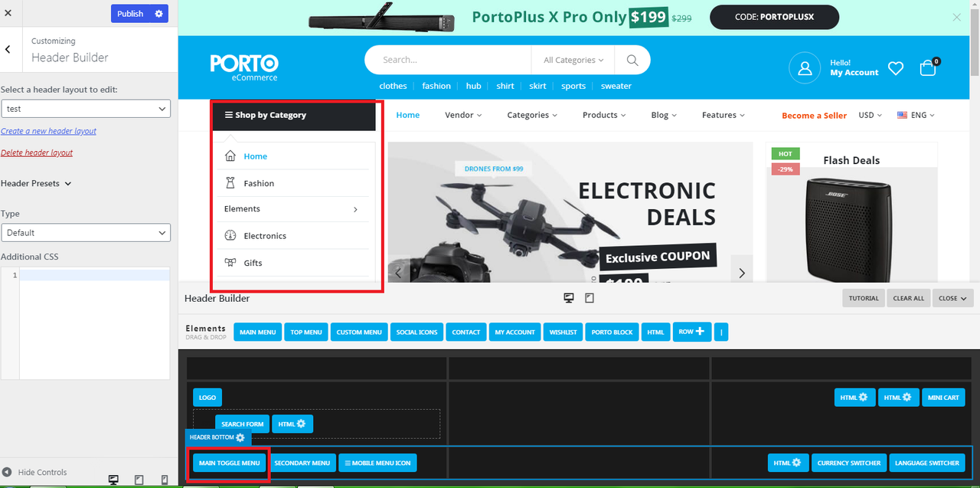The width and height of the screenshot is (980, 488).
Task: Open the header layout select dropdown
Action: [x=86, y=109]
